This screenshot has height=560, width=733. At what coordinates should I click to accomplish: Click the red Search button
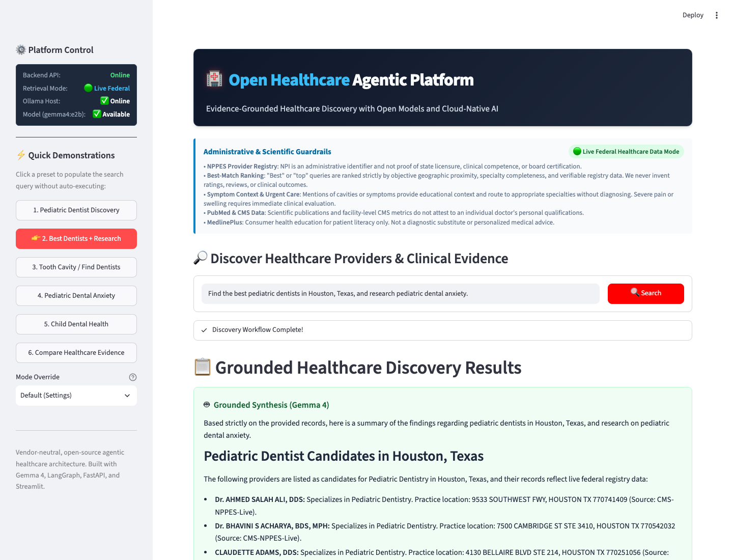pyautogui.click(x=645, y=294)
